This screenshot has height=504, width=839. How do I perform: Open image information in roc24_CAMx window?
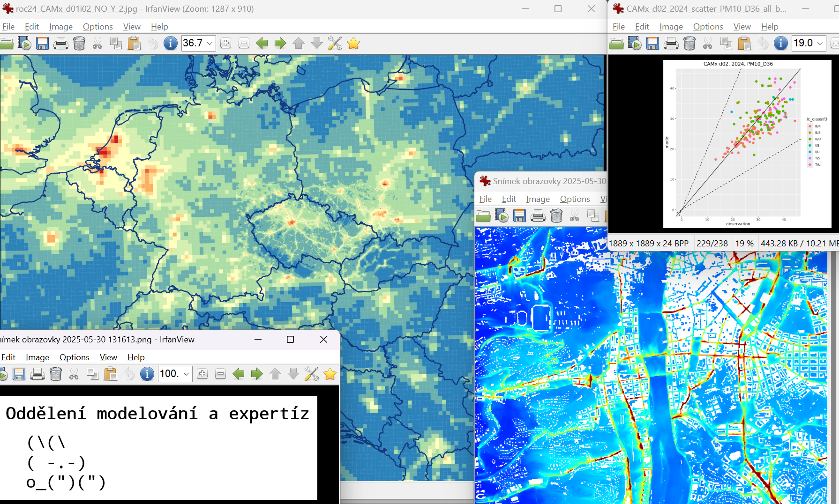click(x=170, y=44)
